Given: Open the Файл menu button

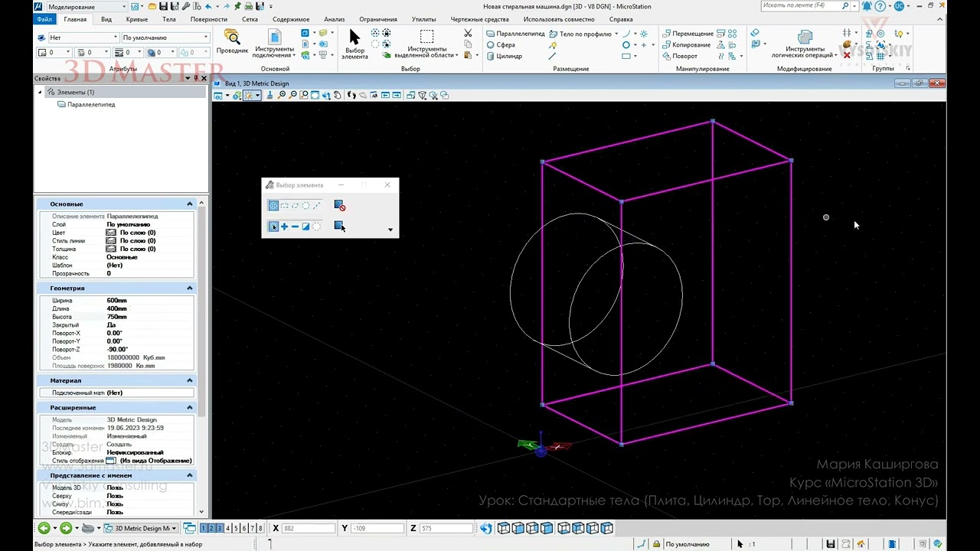Looking at the screenshot, I should coord(44,19).
